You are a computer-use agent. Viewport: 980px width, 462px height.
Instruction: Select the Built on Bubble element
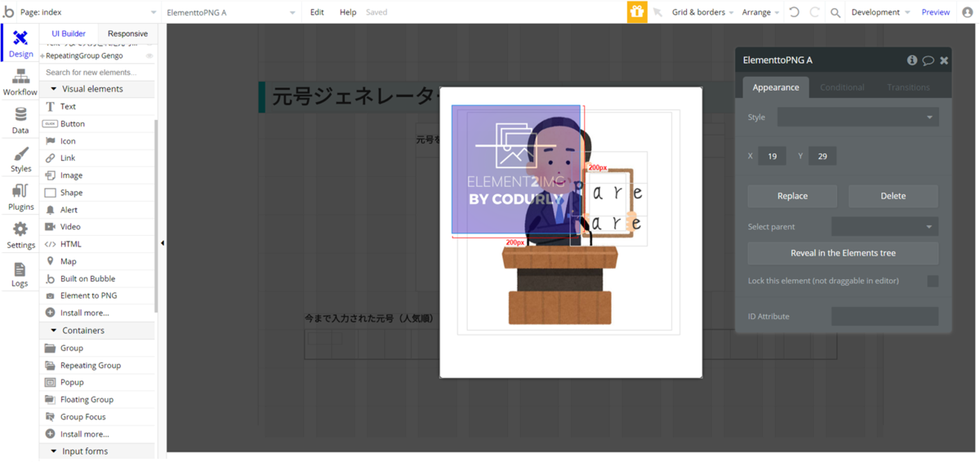[97, 278]
